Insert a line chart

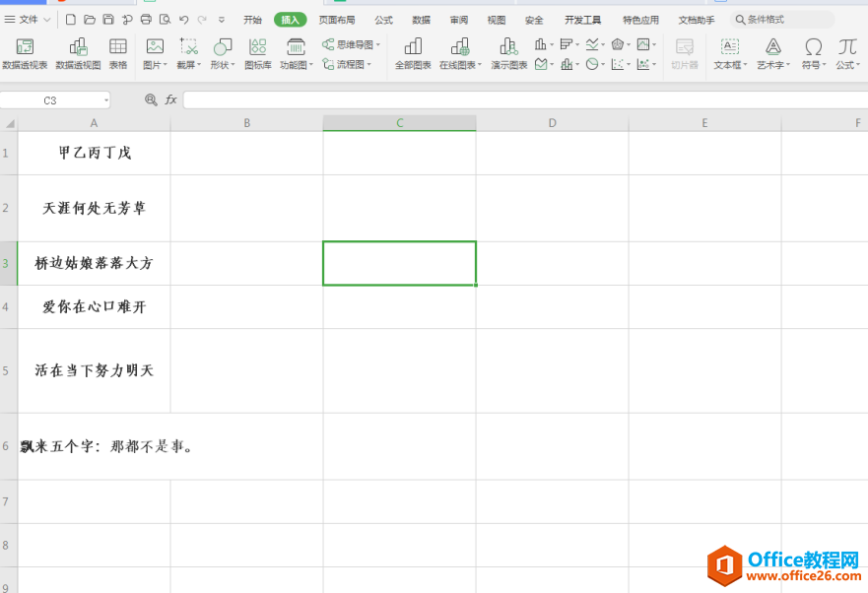pyautogui.click(x=592, y=44)
